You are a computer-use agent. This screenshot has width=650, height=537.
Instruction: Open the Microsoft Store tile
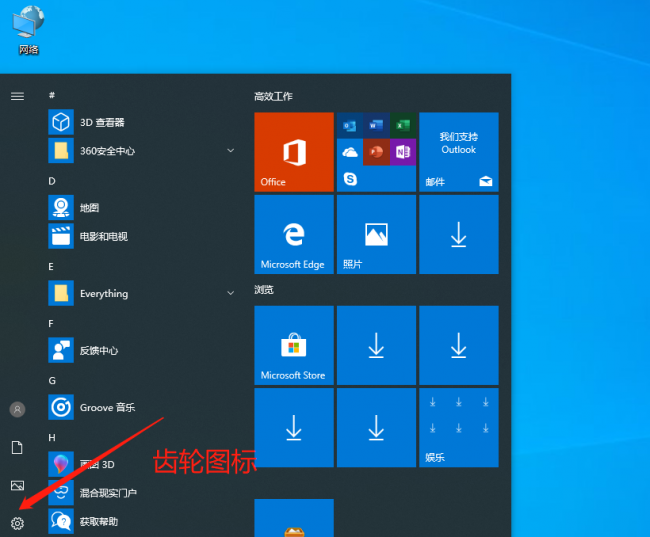click(294, 345)
